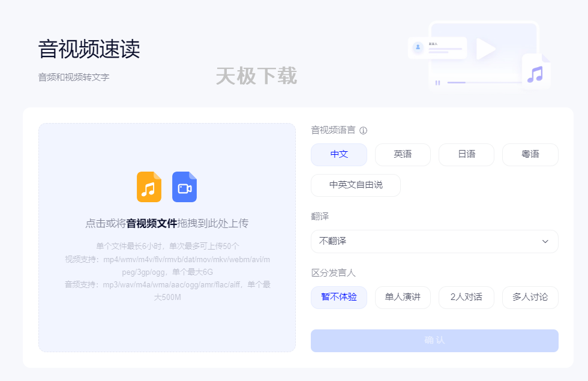Choose the 2人对话 speaker mode
Viewport: 588px width, 381px height.
[466, 297]
